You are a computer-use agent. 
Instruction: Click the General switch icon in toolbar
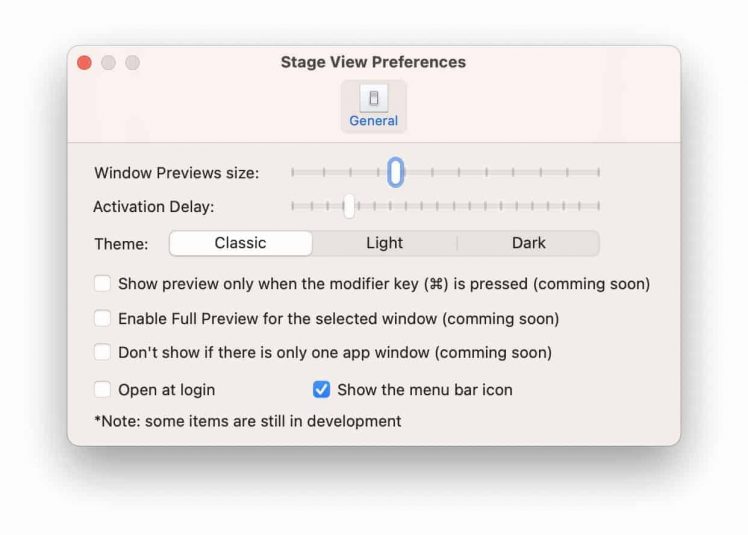click(x=373, y=98)
